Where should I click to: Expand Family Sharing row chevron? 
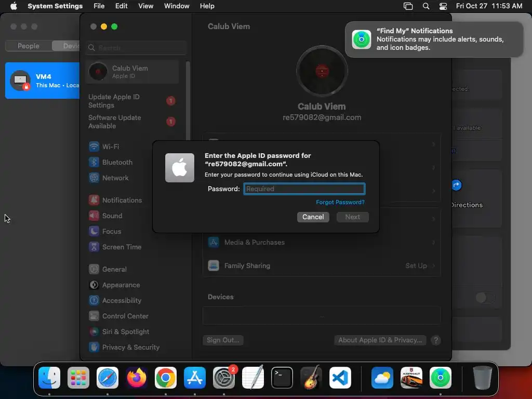(434, 265)
